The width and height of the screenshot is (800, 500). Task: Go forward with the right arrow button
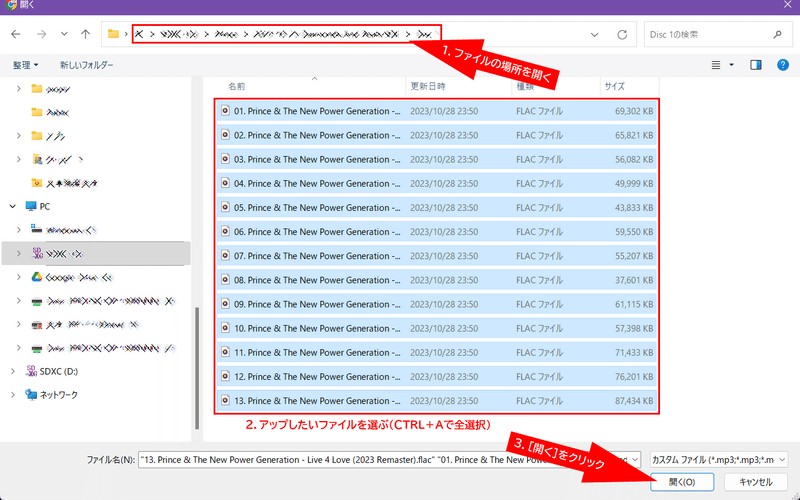pyautogui.click(x=41, y=34)
